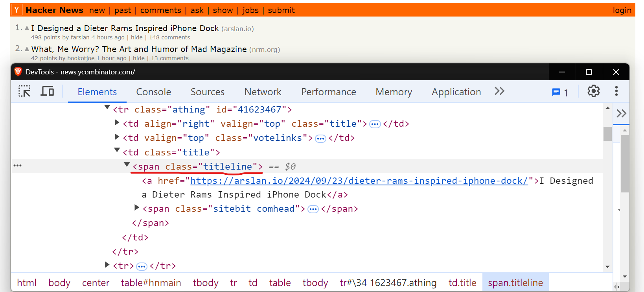This screenshot has height=292, width=644.
Task: Open 13 comments link
Action: point(170,58)
